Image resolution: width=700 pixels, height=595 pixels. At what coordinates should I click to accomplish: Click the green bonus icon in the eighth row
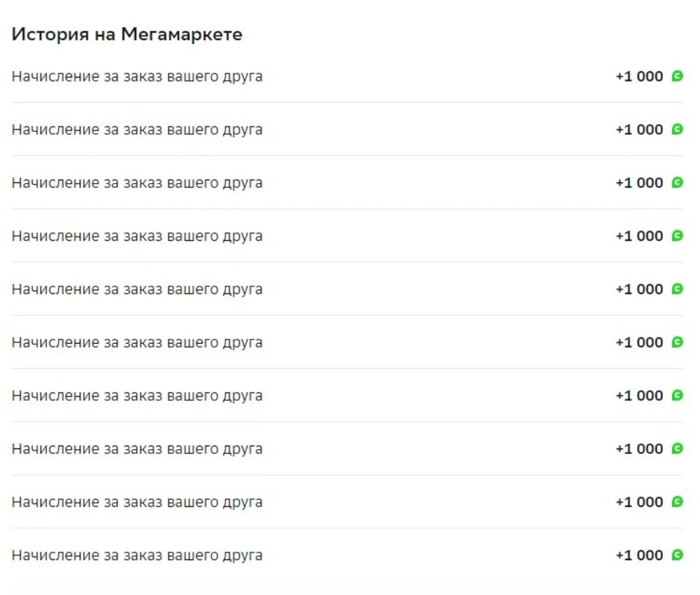tap(677, 448)
